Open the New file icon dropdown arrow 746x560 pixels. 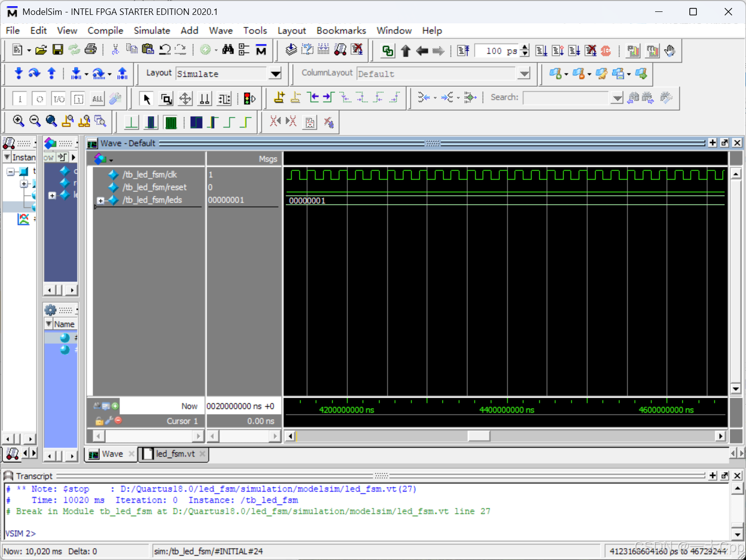(x=29, y=50)
